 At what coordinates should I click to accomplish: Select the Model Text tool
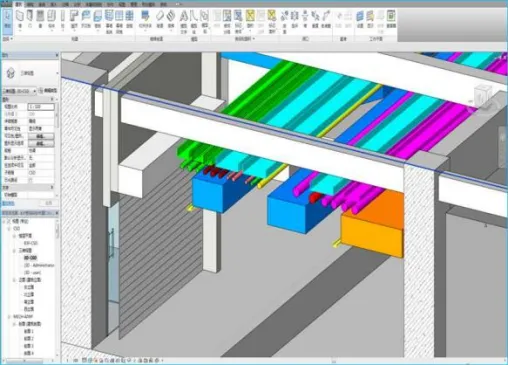184,21
